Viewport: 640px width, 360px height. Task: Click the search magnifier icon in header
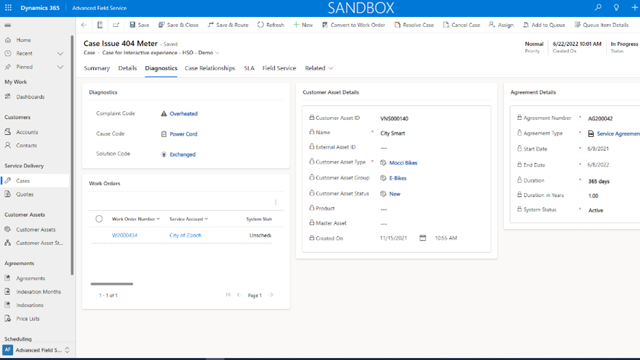point(598,7)
